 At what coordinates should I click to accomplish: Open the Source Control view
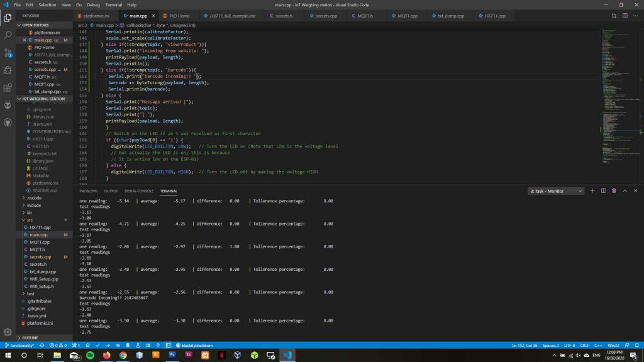8,53
